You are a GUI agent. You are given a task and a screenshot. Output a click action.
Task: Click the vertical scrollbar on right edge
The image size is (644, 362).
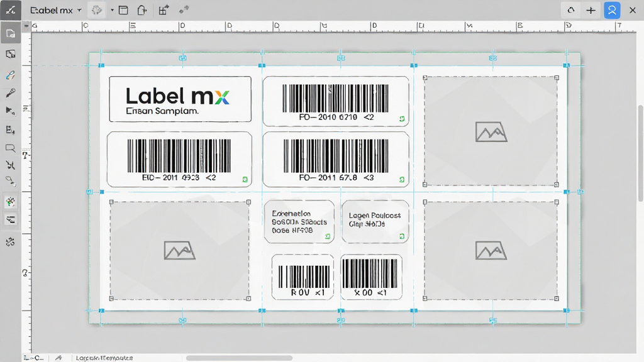click(x=640, y=153)
